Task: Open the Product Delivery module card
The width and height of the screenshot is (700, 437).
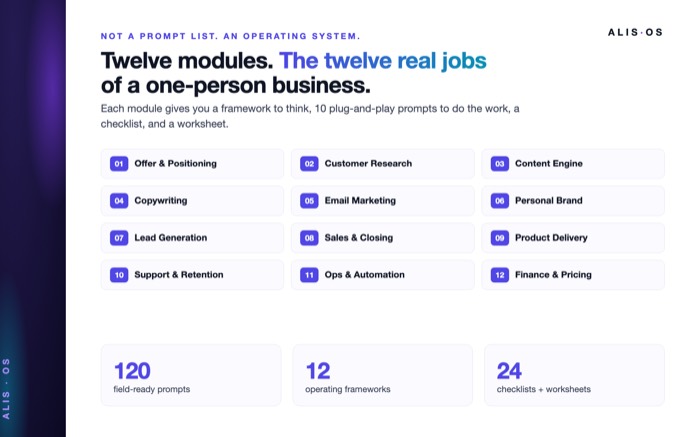Action: [573, 238]
